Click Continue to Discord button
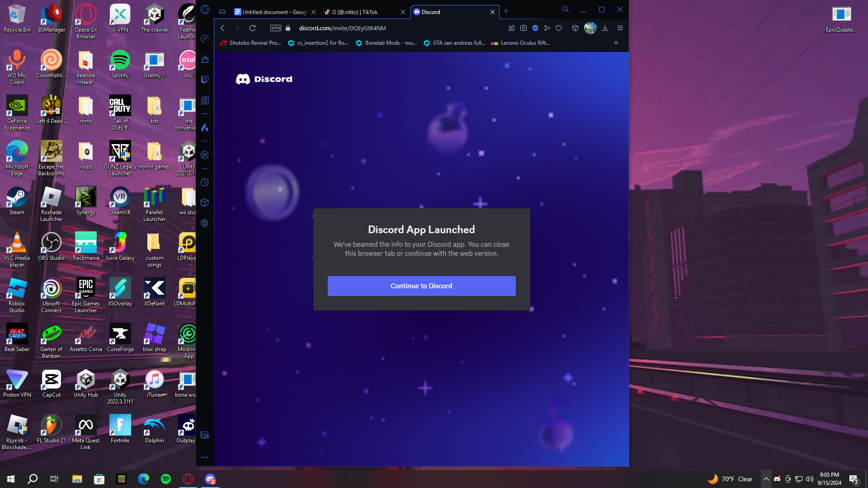 [x=421, y=286]
